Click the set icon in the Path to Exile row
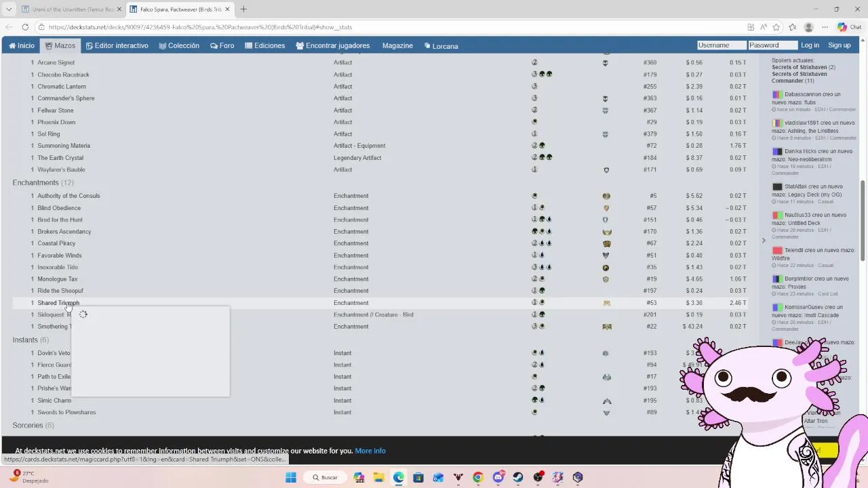This screenshot has height=488, width=868. 606,377
